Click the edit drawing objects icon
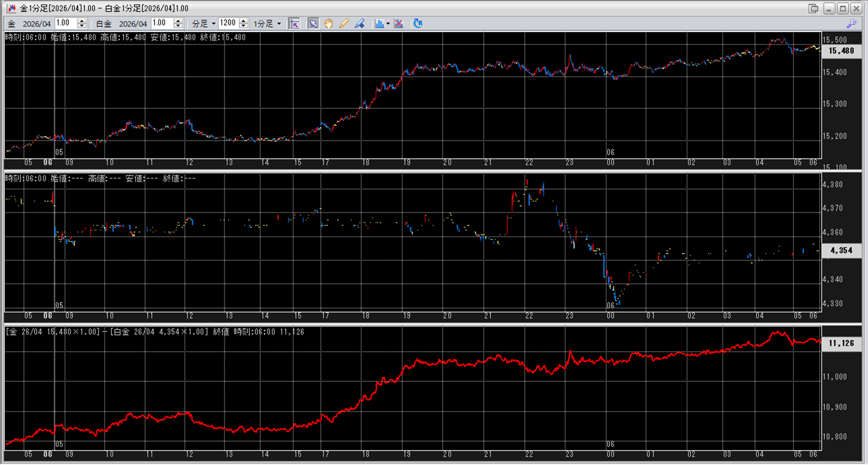Viewport: 868px width, 465px height. tap(359, 24)
